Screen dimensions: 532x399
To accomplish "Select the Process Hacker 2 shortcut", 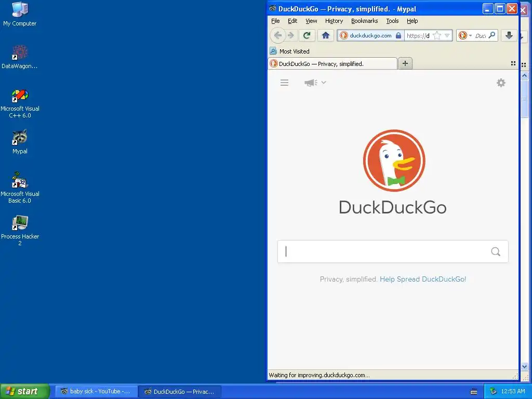I will (x=20, y=230).
